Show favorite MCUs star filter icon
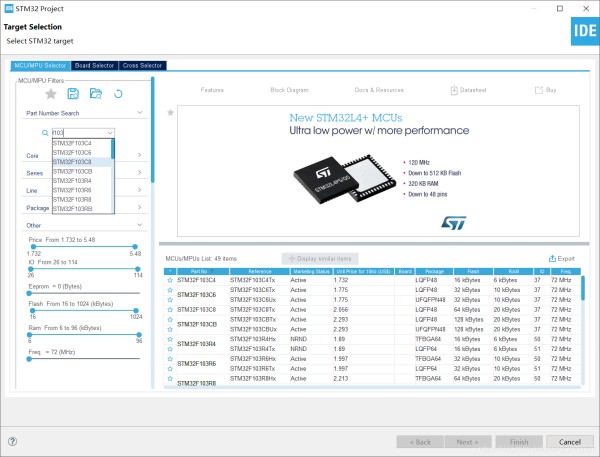 51,94
